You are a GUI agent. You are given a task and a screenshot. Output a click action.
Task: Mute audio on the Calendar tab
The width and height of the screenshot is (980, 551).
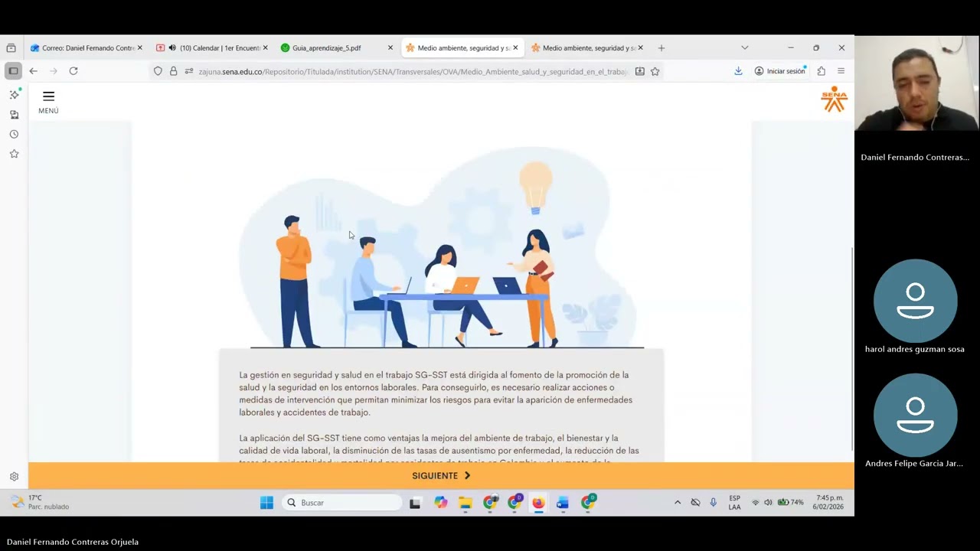pyautogui.click(x=172, y=47)
